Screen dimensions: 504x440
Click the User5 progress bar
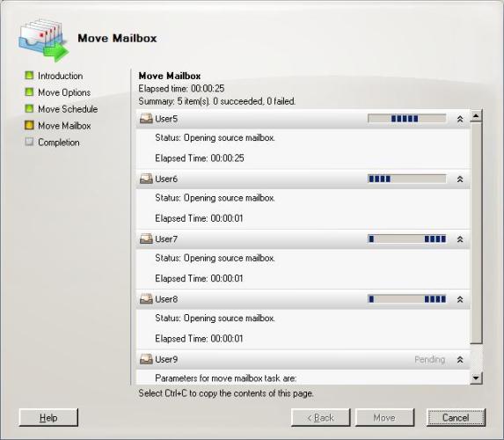tap(407, 119)
